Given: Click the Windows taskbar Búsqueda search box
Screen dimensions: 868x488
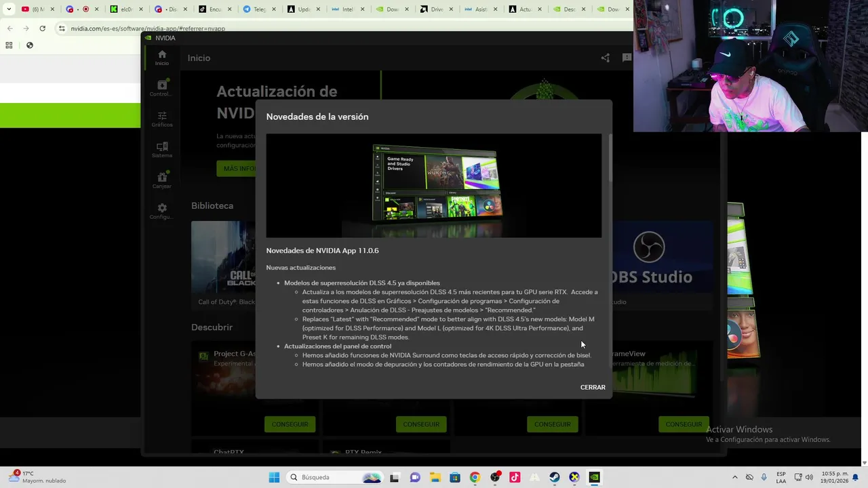Looking at the screenshot, I should click(334, 477).
